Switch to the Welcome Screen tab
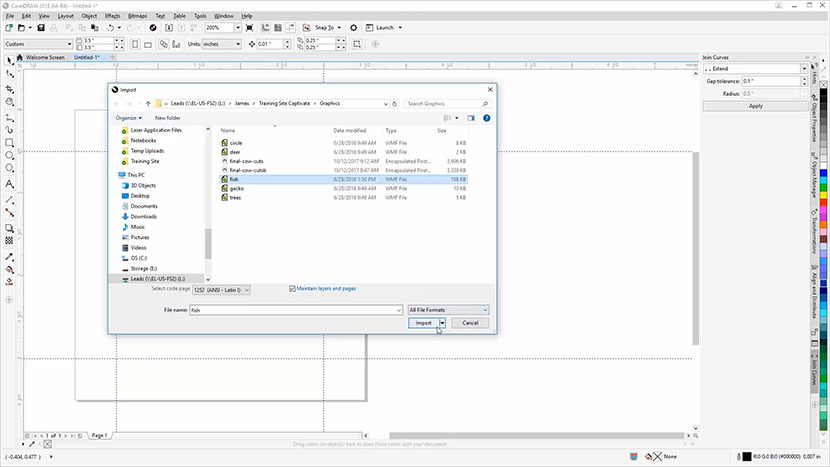830x467 pixels. [44, 58]
